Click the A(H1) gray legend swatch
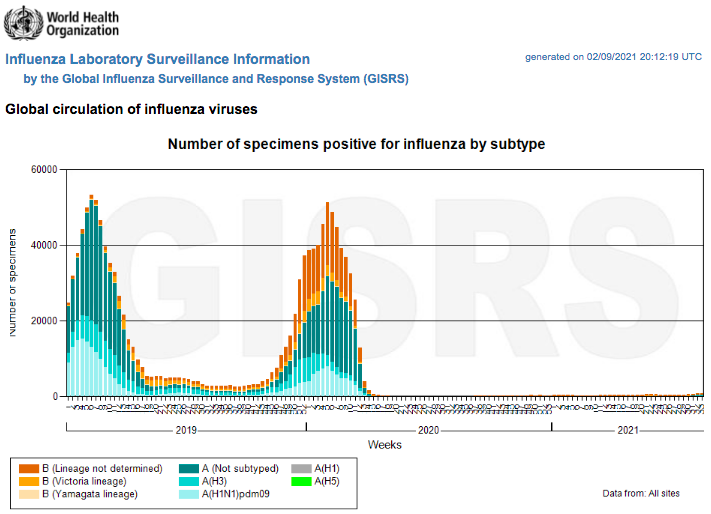Image resolution: width=711 pixels, height=514 pixels. 302,469
